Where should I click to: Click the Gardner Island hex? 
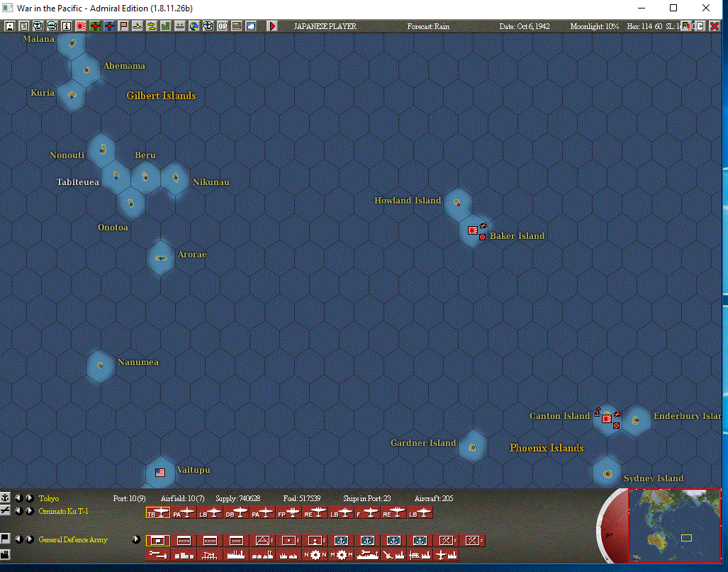(x=472, y=447)
